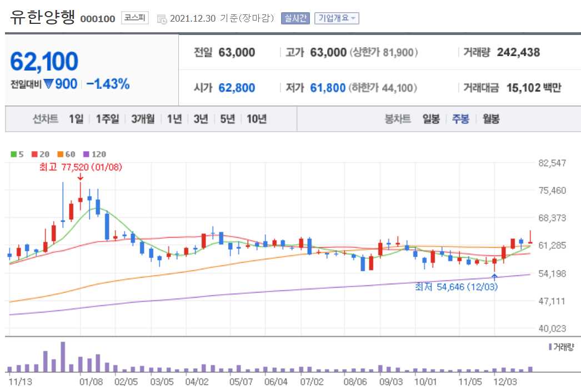Click the 전일 value 63,000
This screenshot has height=392, width=581.
(237, 52)
